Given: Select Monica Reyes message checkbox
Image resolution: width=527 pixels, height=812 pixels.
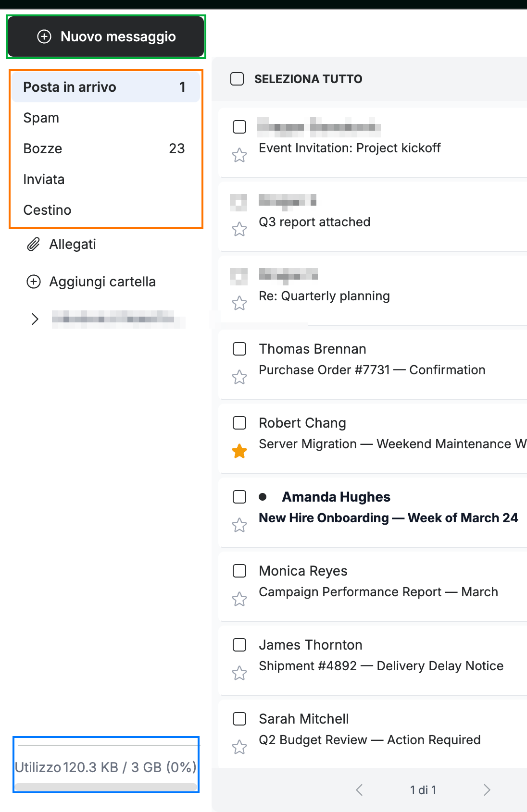Looking at the screenshot, I should (239, 571).
